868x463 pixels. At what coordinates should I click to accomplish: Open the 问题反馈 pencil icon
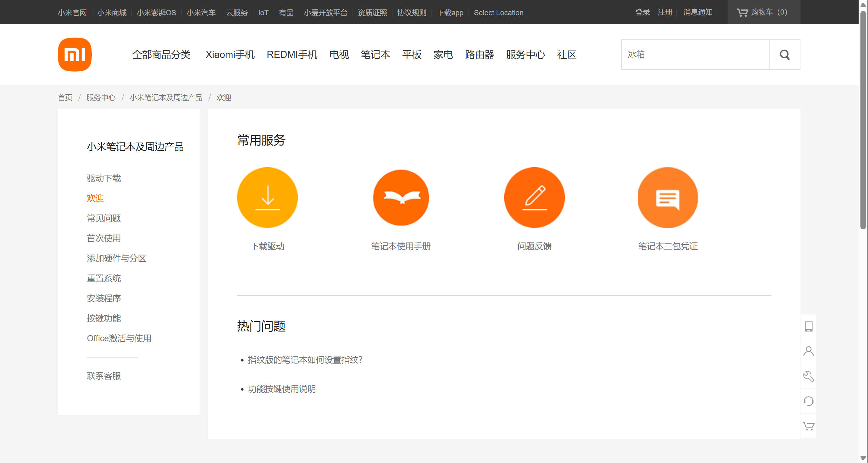coord(534,197)
